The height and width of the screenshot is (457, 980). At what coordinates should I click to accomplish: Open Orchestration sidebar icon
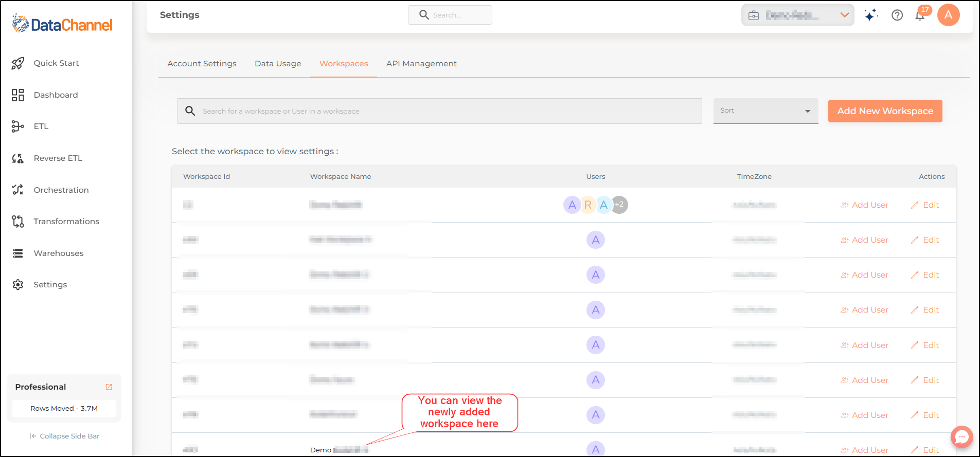pos(18,190)
